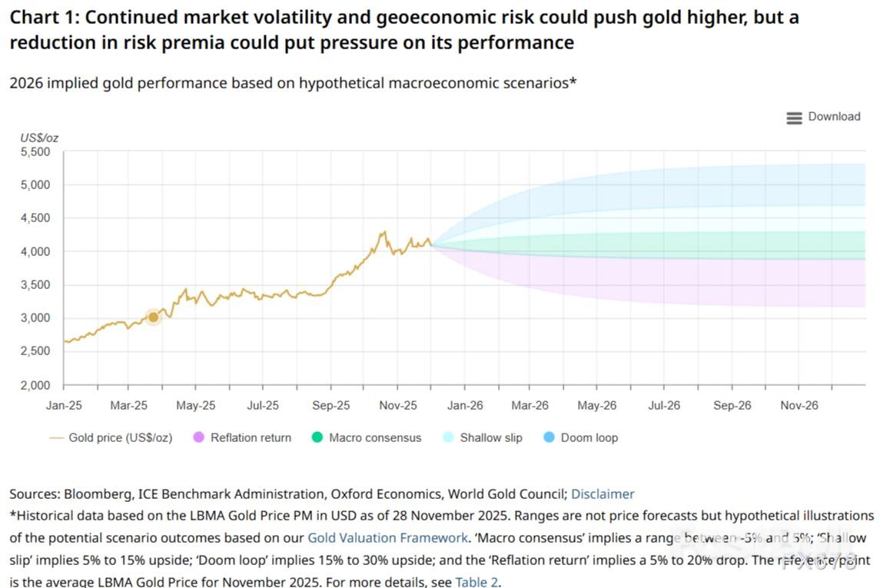Toggle Gold price legend series line
The width and height of the screenshot is (880, 588).
[56, 438]
